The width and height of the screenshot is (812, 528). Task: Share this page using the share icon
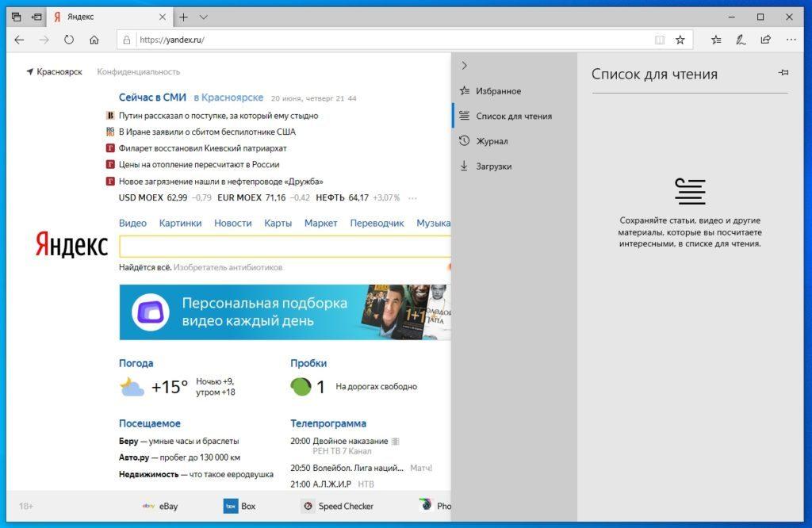765,40
